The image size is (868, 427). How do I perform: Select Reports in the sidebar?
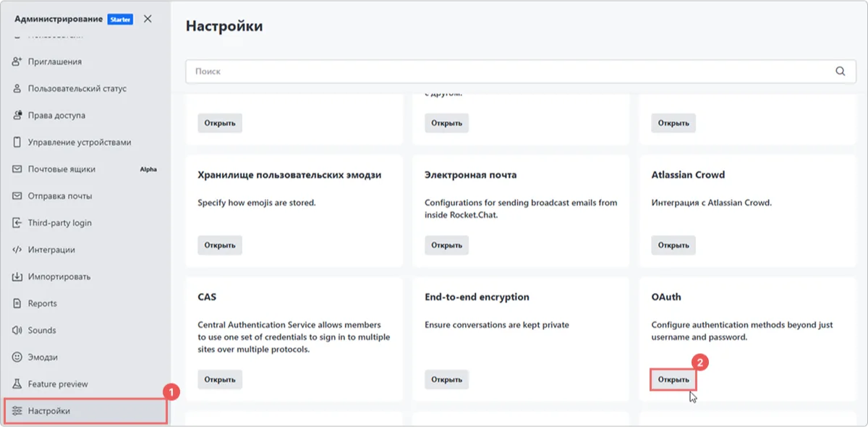[x=44, y=303]
